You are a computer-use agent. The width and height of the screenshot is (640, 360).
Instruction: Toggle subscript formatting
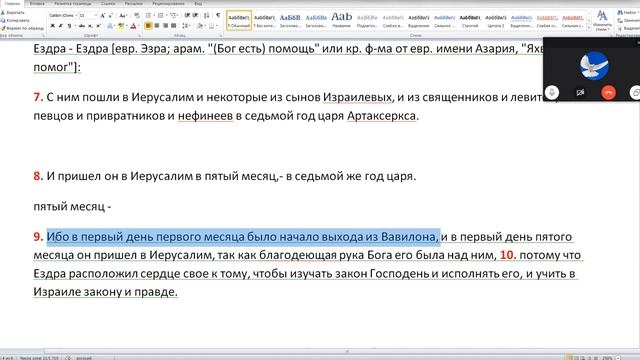pos(90,26)
